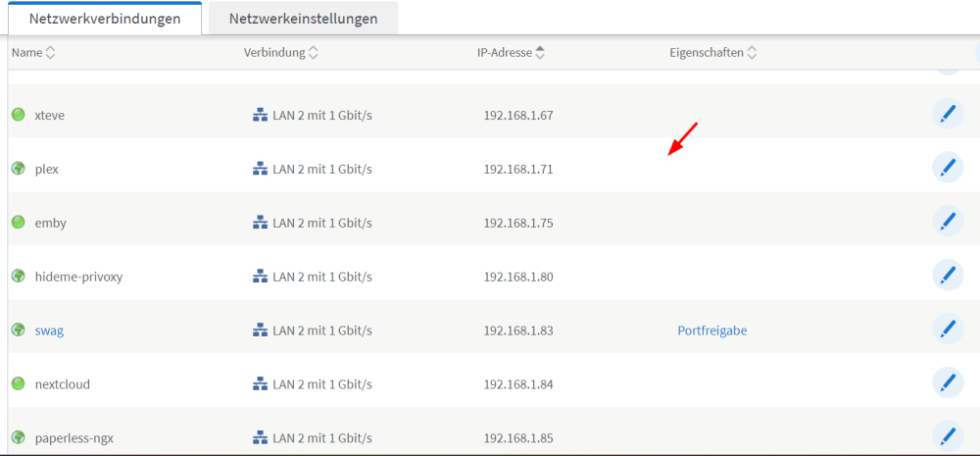980x456 pixels.
Task: Click the green status icon for xteve
Action: 18,115
